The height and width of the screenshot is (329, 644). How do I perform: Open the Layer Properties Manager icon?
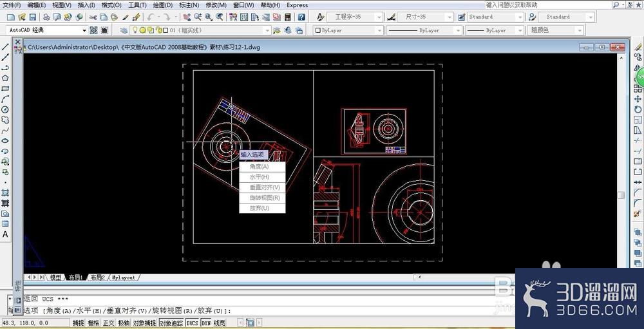(x=124, y=30)
